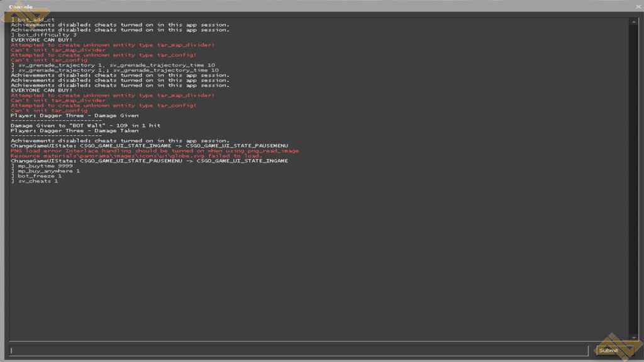Click the Dagger Three Damage Given header

(74, 116)
